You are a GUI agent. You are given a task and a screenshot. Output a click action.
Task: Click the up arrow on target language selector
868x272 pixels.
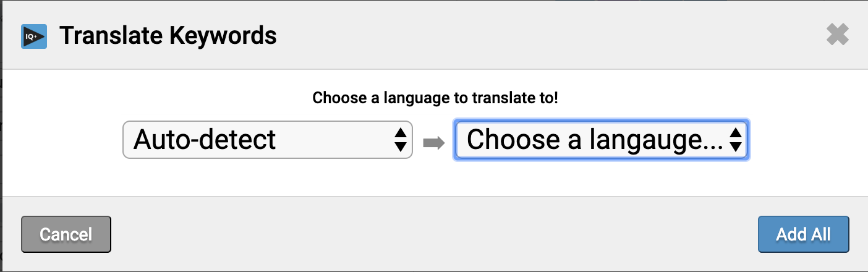coord(735,132)
